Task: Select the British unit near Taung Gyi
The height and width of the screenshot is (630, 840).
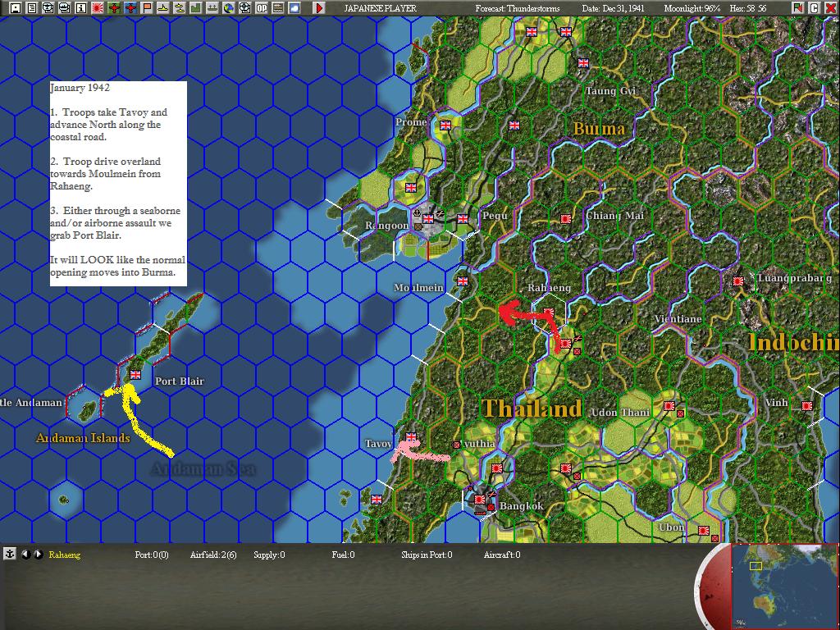Action: click(x=583, y=63)
